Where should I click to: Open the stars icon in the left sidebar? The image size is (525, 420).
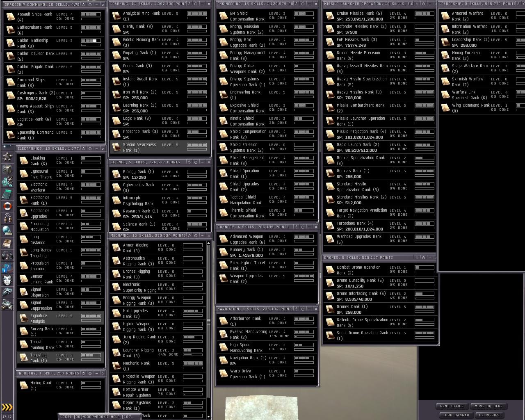[7, 157]
